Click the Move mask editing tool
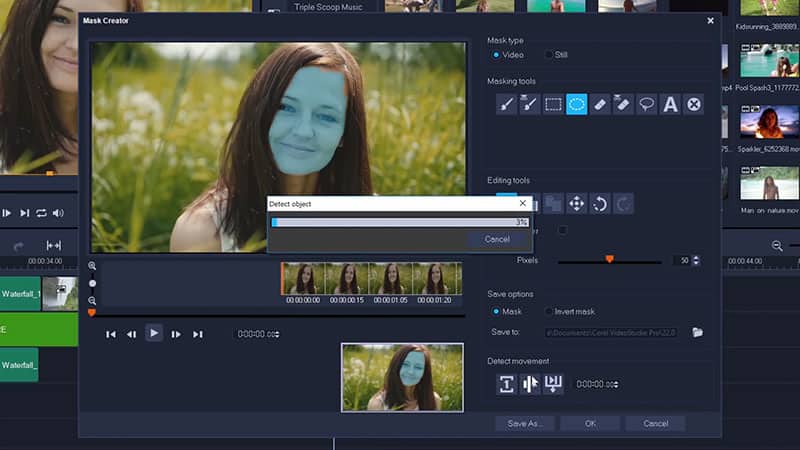 click(577, 204)
